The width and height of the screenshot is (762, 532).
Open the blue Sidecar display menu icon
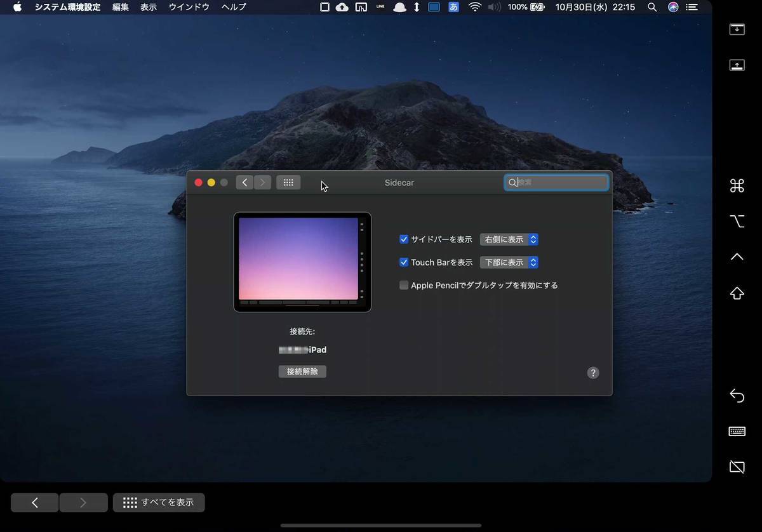tap(434, 7)
